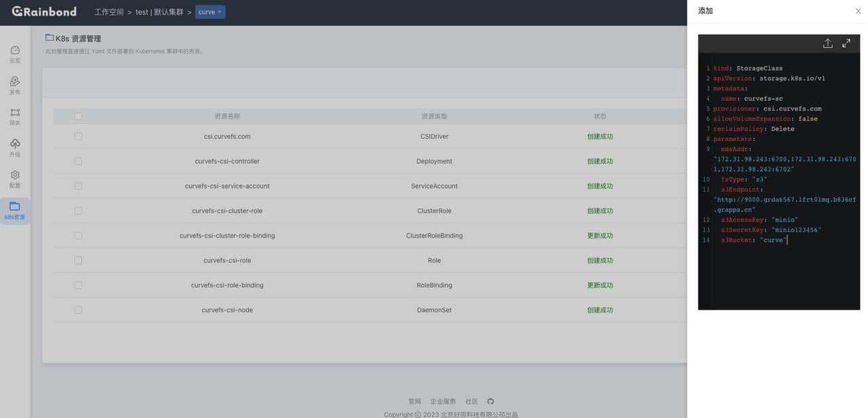Viewport: 868px width, 418px height.
Task: Open the 配置 settings sidebar icon
Action: [x=15, y=179]
